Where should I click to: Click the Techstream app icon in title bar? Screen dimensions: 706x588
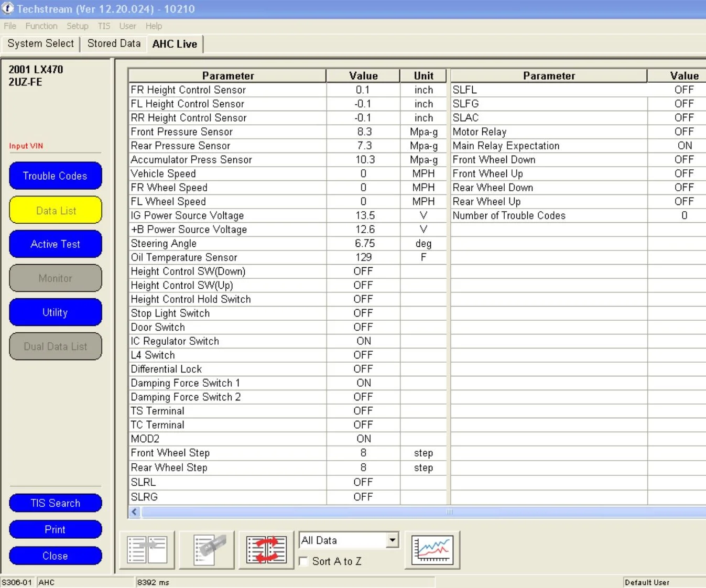(x=8, y=8)
